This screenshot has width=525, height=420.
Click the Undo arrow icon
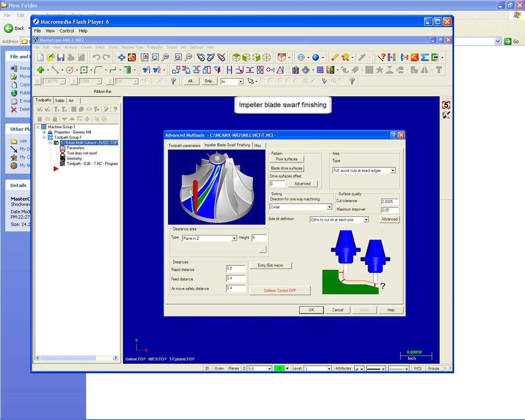click(x=96, y=57)
